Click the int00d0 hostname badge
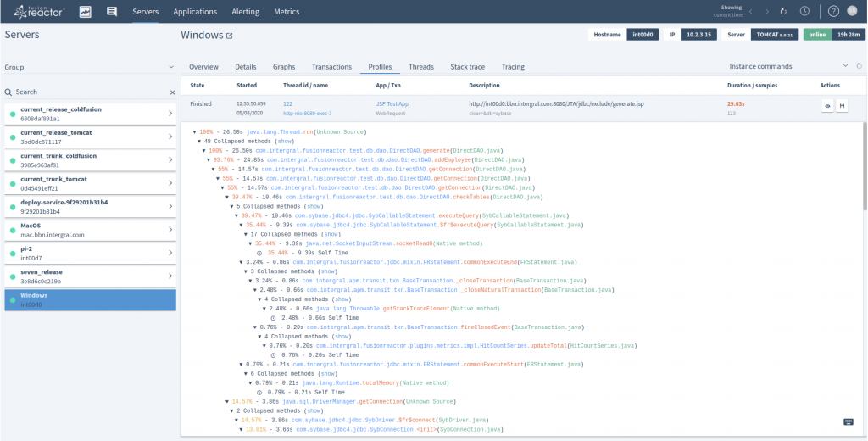This screenshot has height=441, width=868. pyautogui.click(x=643, y=35)
